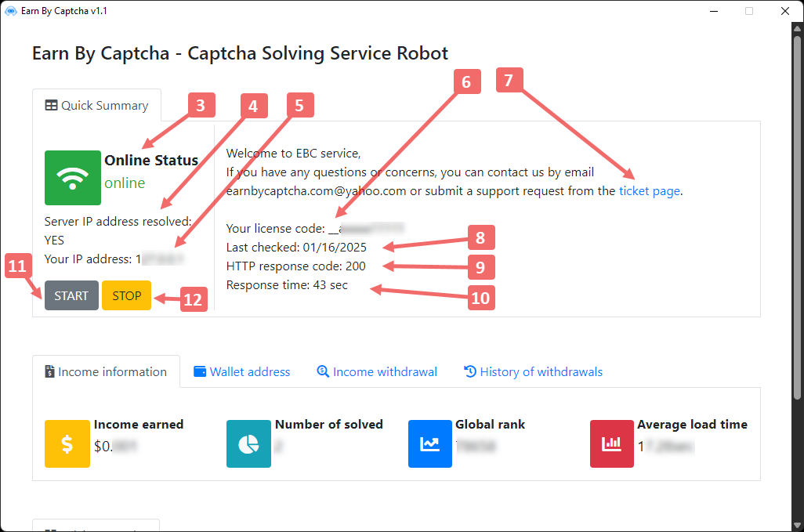Click the History of withdrawals clock icon
The height and width of the screenshot is (532, 804).
470,371
